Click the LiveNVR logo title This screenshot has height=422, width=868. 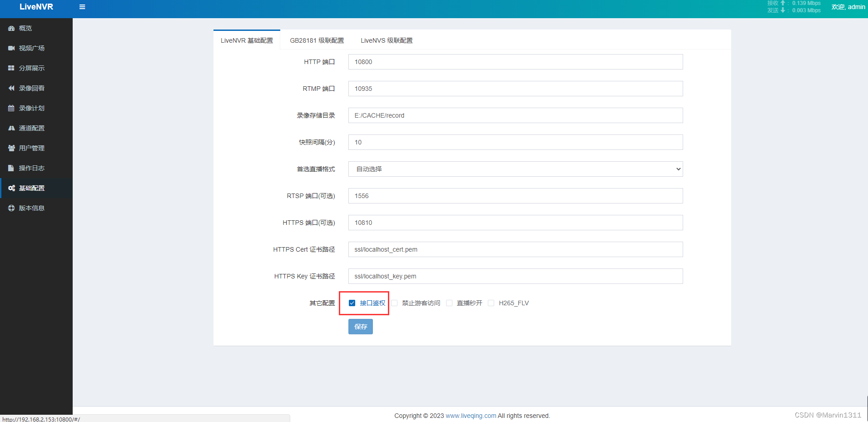coord(36,7)
